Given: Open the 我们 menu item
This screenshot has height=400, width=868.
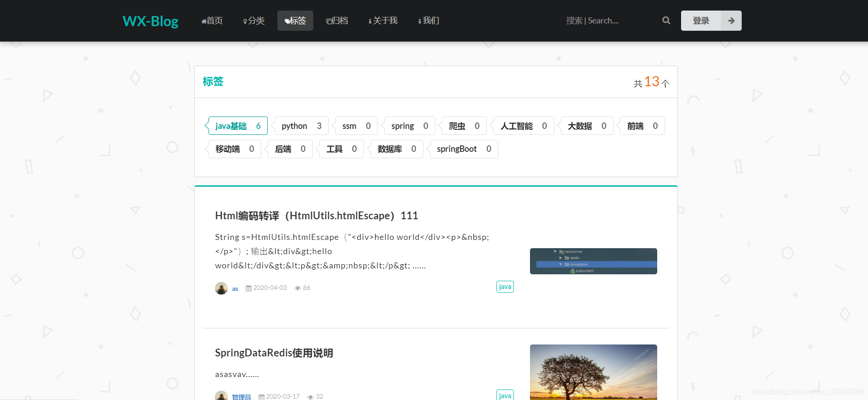Looking at the screenshot, I should (x=429, y=21).
